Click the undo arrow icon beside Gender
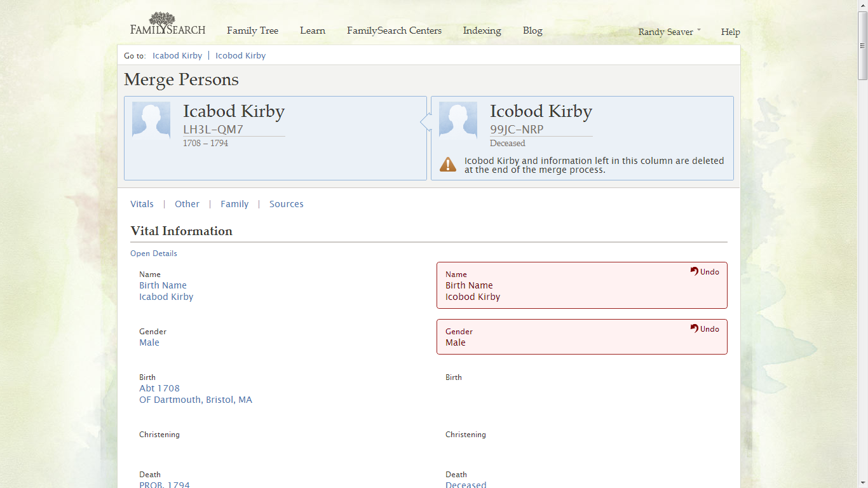This screenshot has height=488, width=868. coord(693,328)
